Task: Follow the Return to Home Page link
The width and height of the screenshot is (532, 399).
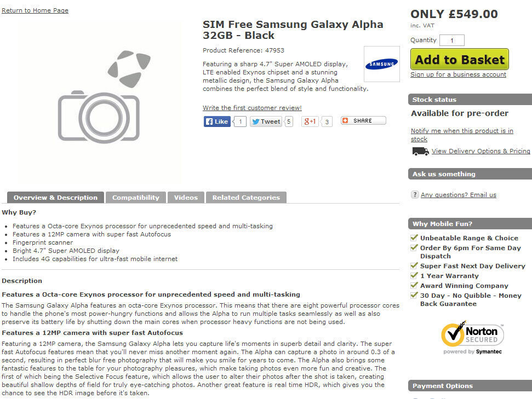Action: (35, 10)
